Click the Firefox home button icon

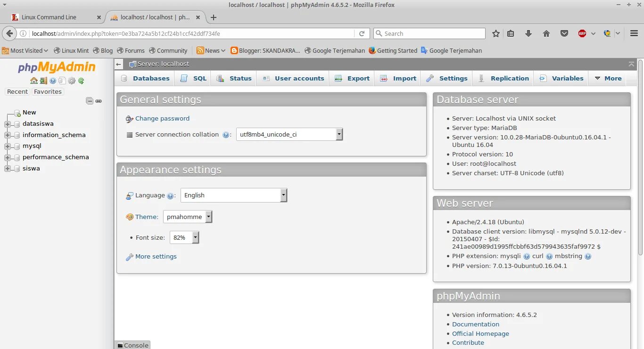click(546, 33)
